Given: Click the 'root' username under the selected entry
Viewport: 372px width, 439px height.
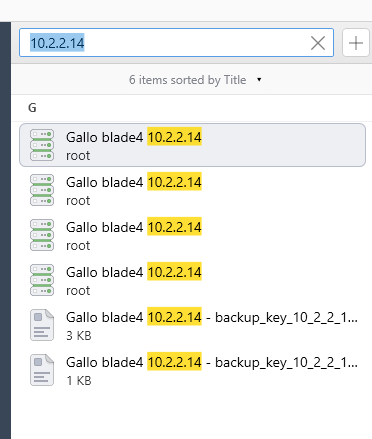Looking at the screenshot, I should tap(78, 156).
